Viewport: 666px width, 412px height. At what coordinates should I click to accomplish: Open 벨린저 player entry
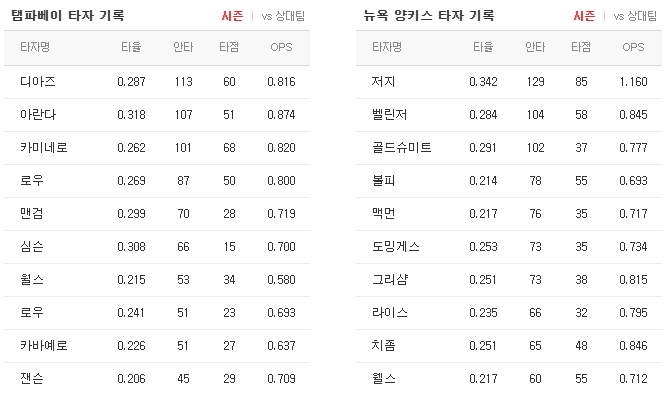click(389, 115)
